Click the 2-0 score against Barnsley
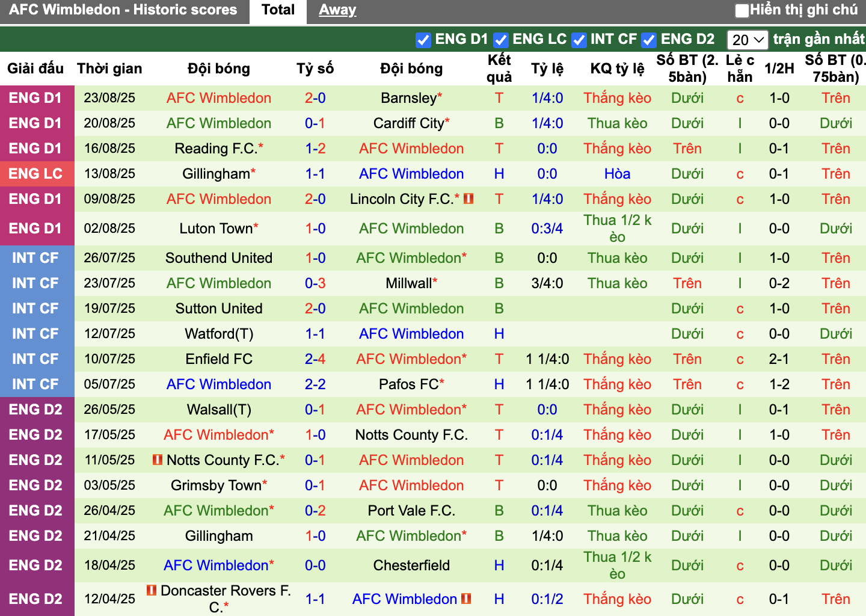Screen dimensions: 866x616 (x=315, y=98)
